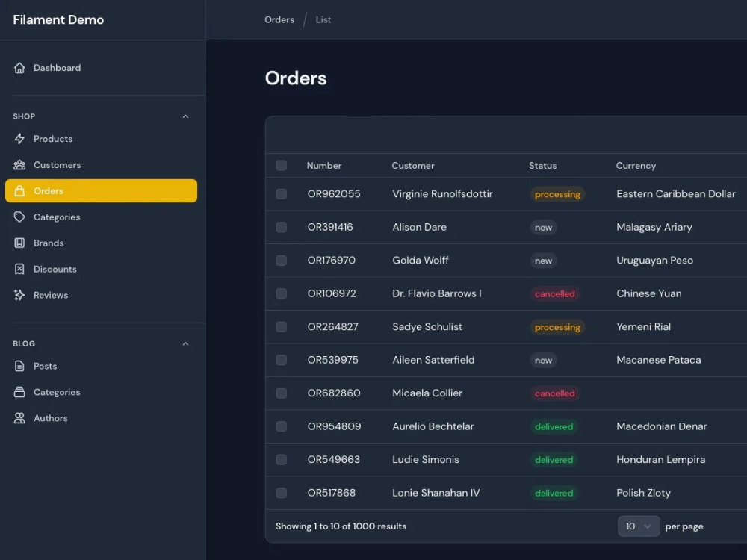Screen dimensions: 747x560
Task: Click the Reviews sparkles icon
Action: point(19,295)
